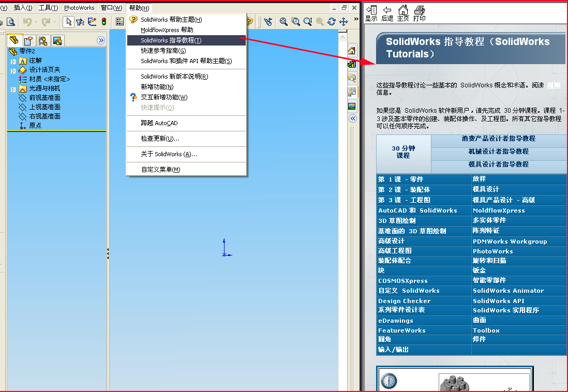Click the double-chevron expand panel button

tap(101, 40)
